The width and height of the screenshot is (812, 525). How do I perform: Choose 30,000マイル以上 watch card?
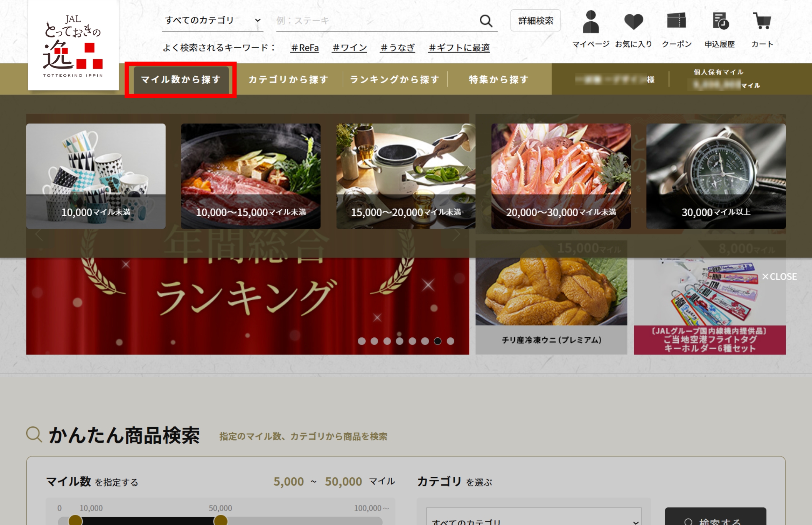pos(716,176)
